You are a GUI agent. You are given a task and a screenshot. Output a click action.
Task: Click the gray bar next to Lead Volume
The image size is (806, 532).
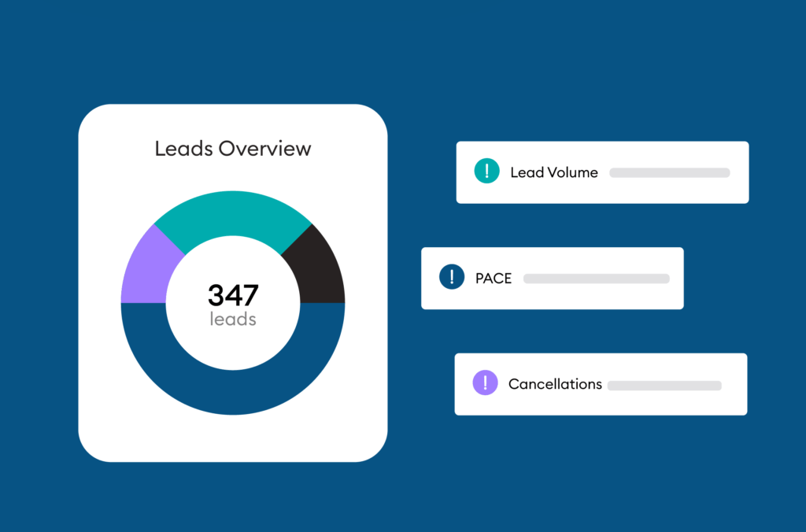(x=669, y=172)
